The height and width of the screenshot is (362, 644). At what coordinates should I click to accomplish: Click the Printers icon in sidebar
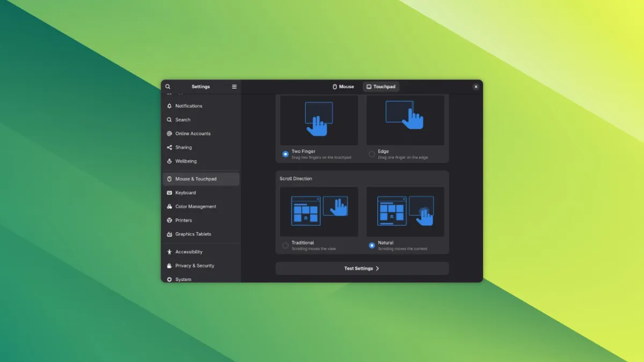(170, 220)
